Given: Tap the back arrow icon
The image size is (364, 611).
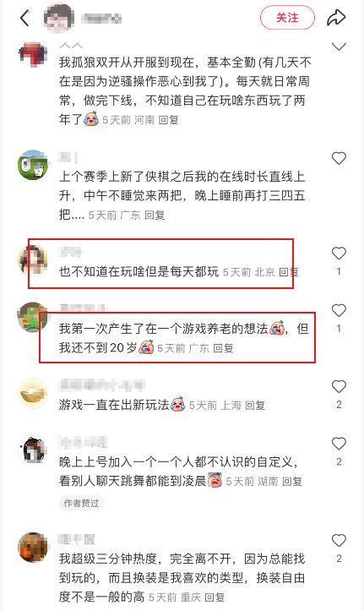Looking at the screenshot, I should 25,18.
